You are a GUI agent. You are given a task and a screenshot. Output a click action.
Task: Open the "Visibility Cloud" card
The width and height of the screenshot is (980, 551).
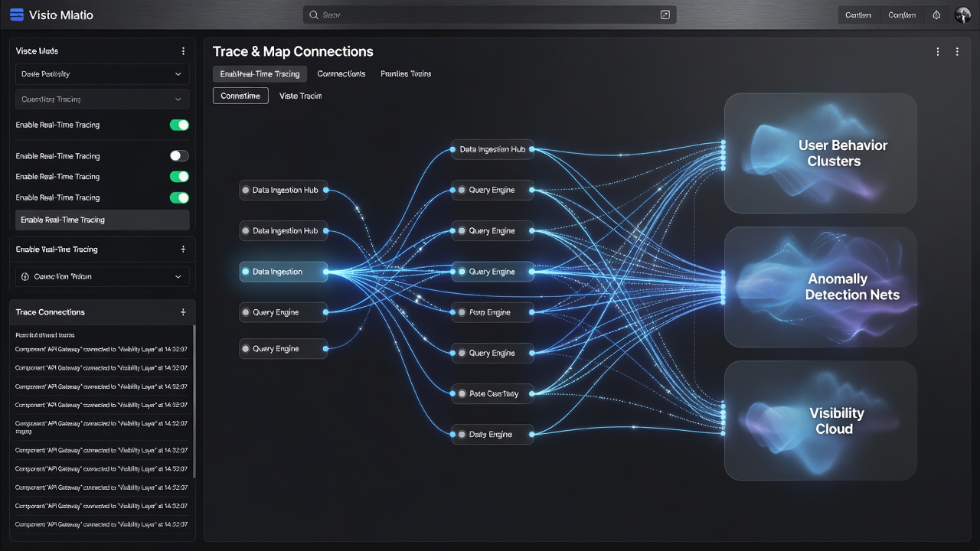[x=821, y=421]
